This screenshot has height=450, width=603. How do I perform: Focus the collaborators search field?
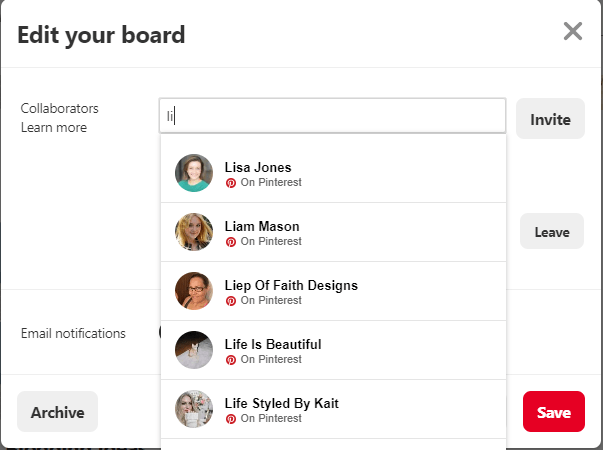[x=333, y=116]
